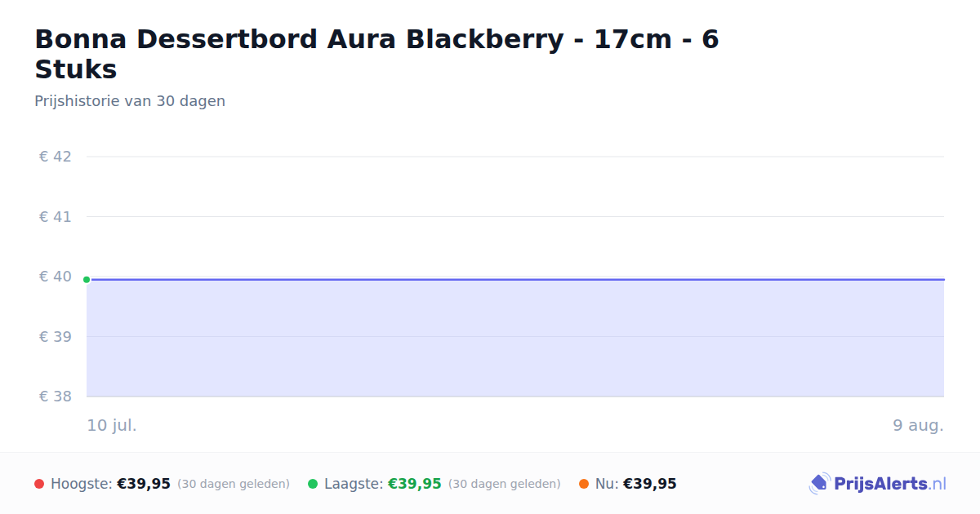The image size is (980, 514).
Task: Select the € 38 y-axis label
Action: 56,397
